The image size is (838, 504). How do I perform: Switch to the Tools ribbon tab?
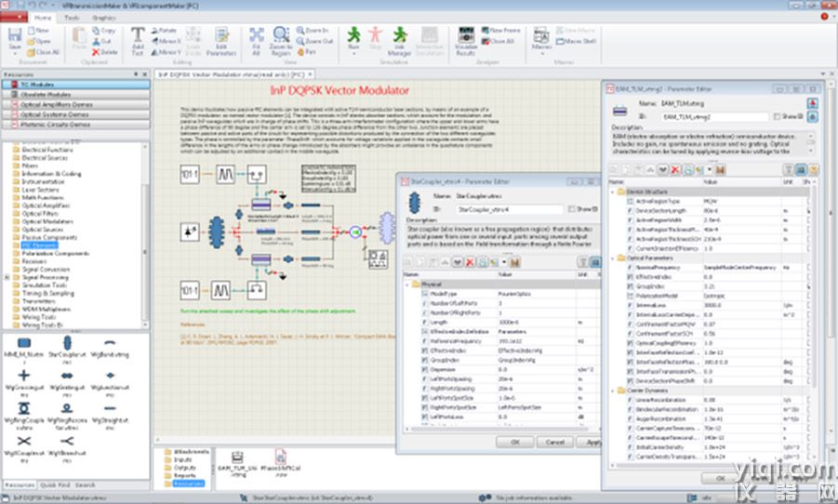(x=72, y=18)
